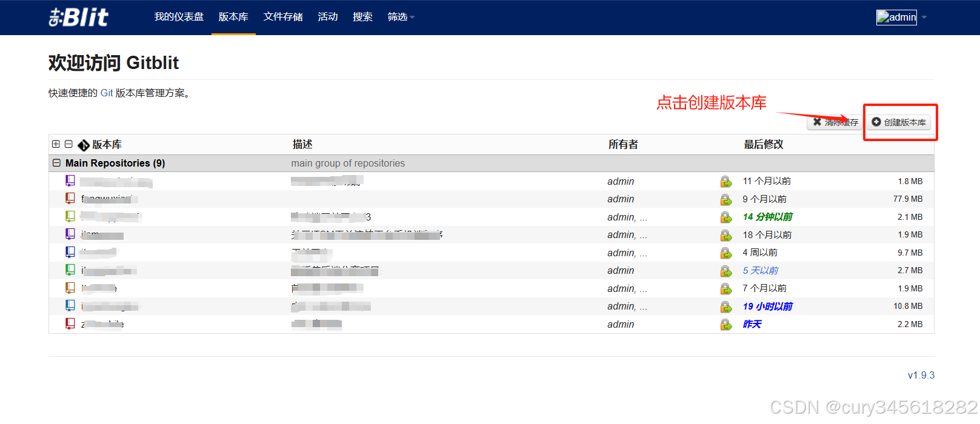
Task: Click the 2.2 MB size value
Action: (x=910, y=324)
